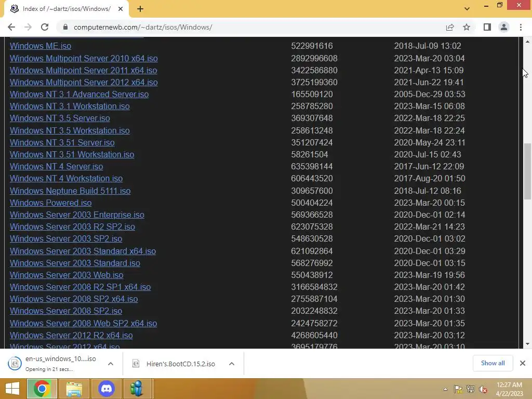Expand Hiren's.BootCD.15.2.iso download options
Viewport: 532px width, 399px height.
pyautogui.click(x=232, y=364)
